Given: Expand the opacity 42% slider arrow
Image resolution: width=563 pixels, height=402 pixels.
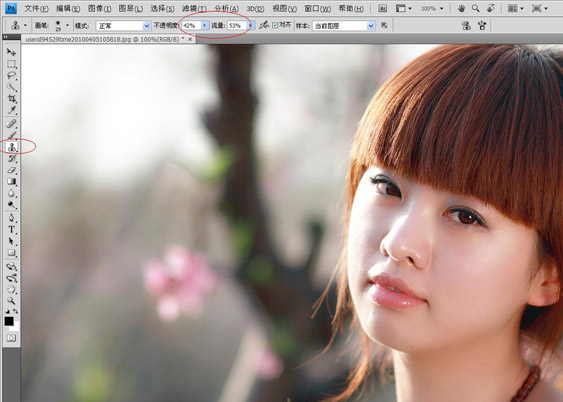Looking at the screenshot, I should point(205,25).
